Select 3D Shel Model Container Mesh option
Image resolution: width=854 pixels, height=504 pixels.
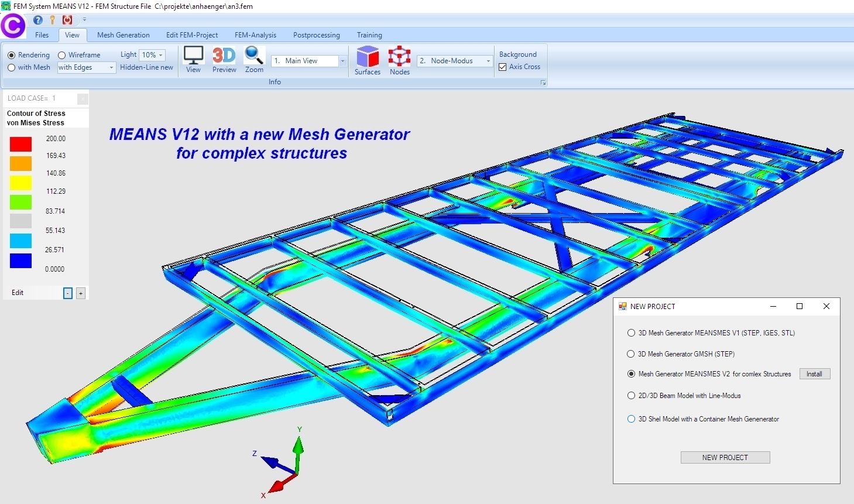click(x=631, y=419)
